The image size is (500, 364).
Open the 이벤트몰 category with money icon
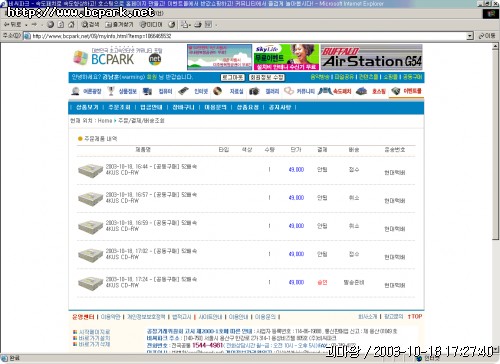[406, 91]
